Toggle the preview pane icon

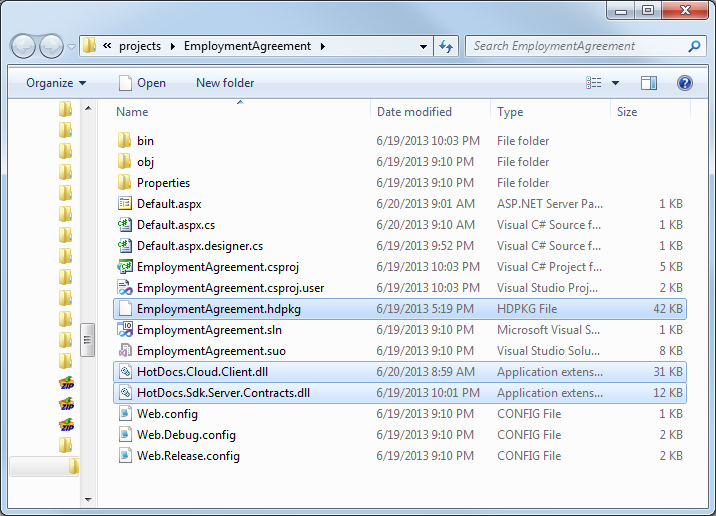(x=649, y=83)
